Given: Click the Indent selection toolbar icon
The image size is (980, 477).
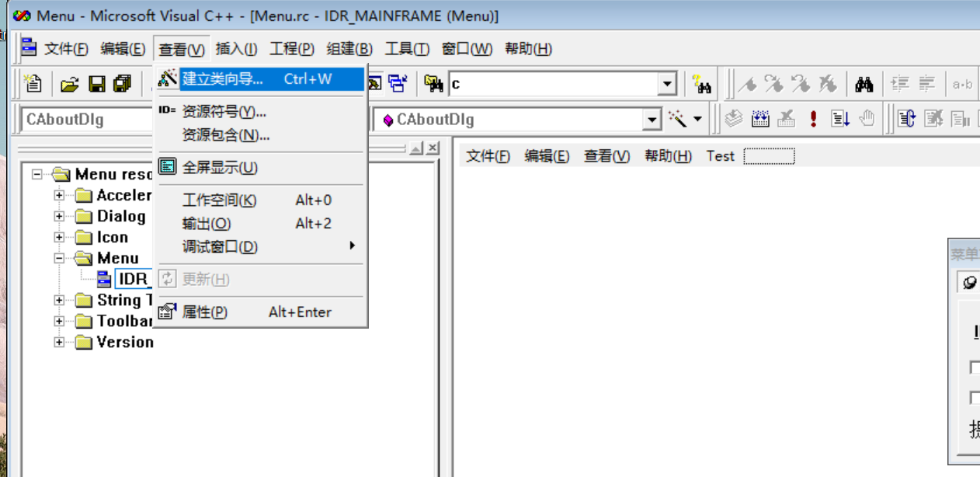Looking at the screenshot, I should pyautogui.click(x=901, y=84).
